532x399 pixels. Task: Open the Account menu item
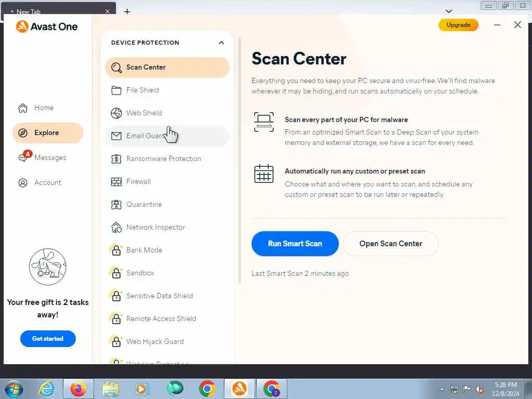[48, 183]
